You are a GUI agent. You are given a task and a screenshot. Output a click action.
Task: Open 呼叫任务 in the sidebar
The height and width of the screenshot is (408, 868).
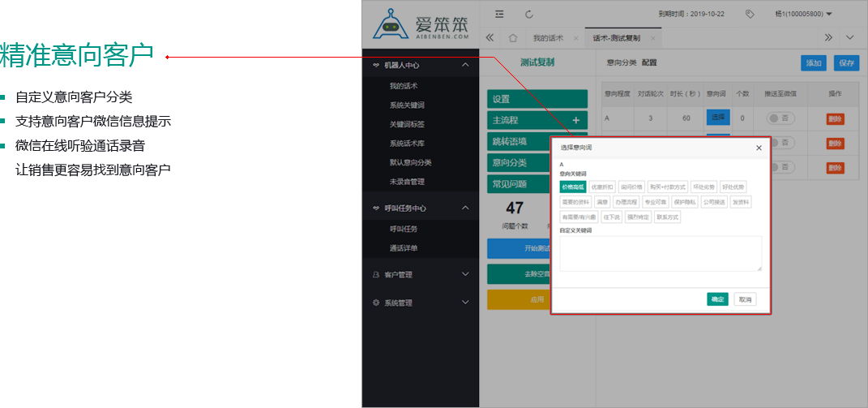403,229
